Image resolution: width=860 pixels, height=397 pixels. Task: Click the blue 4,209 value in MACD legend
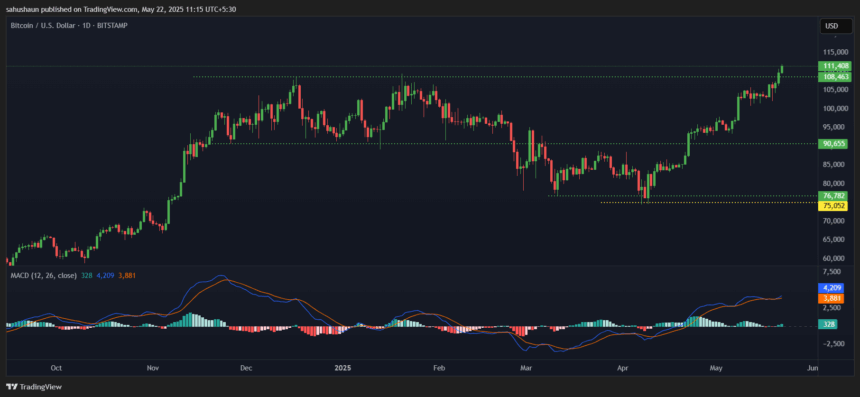(105, 275)
